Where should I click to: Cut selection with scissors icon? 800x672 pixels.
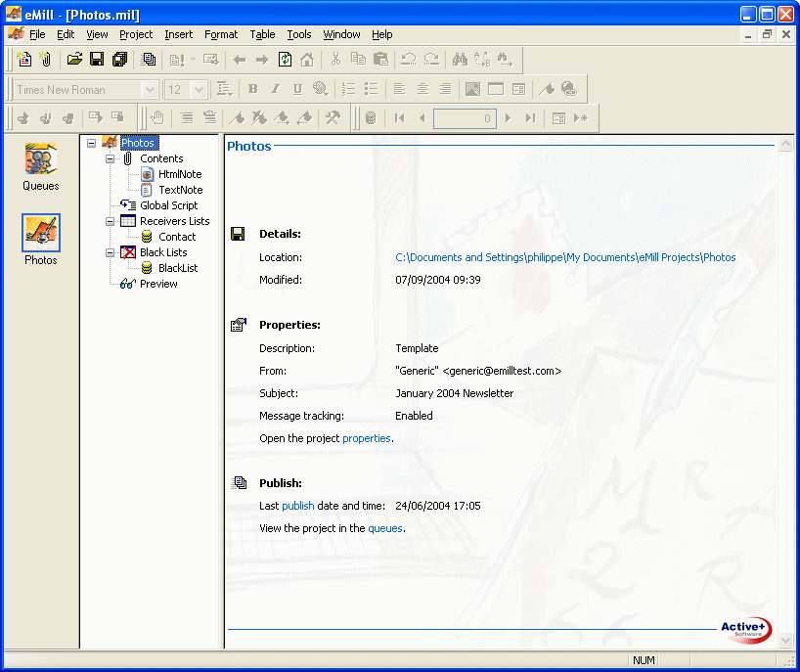point(335,60)
